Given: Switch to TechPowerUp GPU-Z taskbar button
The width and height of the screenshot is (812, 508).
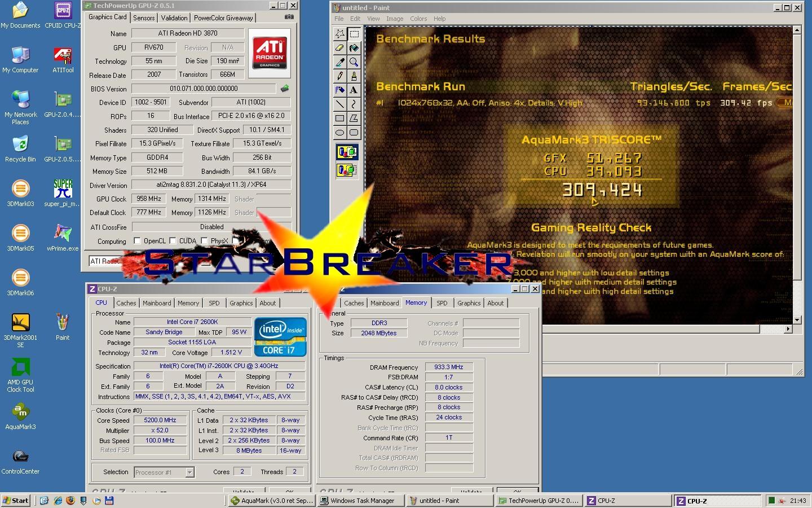Looking at the screenshot, I should (x=539, y=501).
